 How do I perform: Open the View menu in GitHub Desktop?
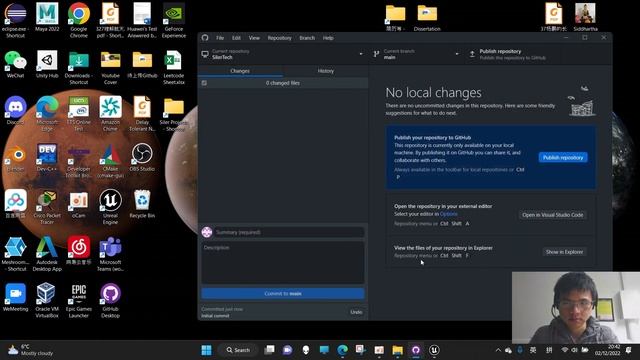click(x=254, y=38)
